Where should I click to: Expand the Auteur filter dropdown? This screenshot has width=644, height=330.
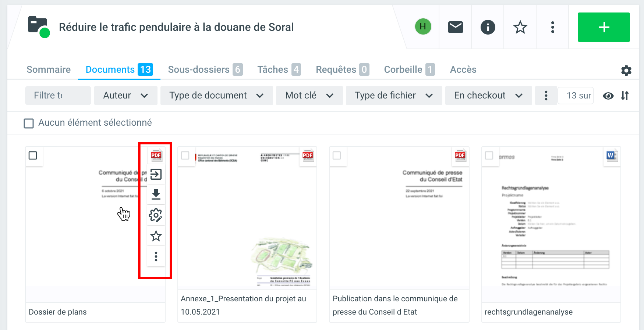(x=125, y=96)
